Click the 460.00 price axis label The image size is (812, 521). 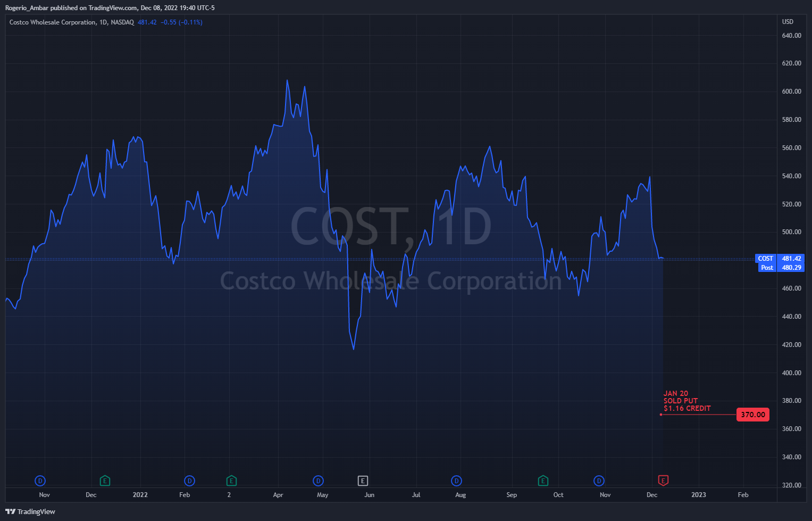click(x=792, y=288)
